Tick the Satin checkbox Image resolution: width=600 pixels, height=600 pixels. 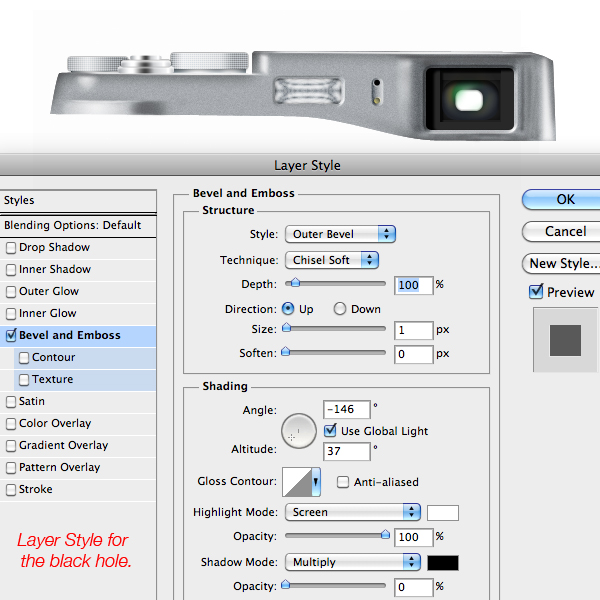[x=11, y=402]
